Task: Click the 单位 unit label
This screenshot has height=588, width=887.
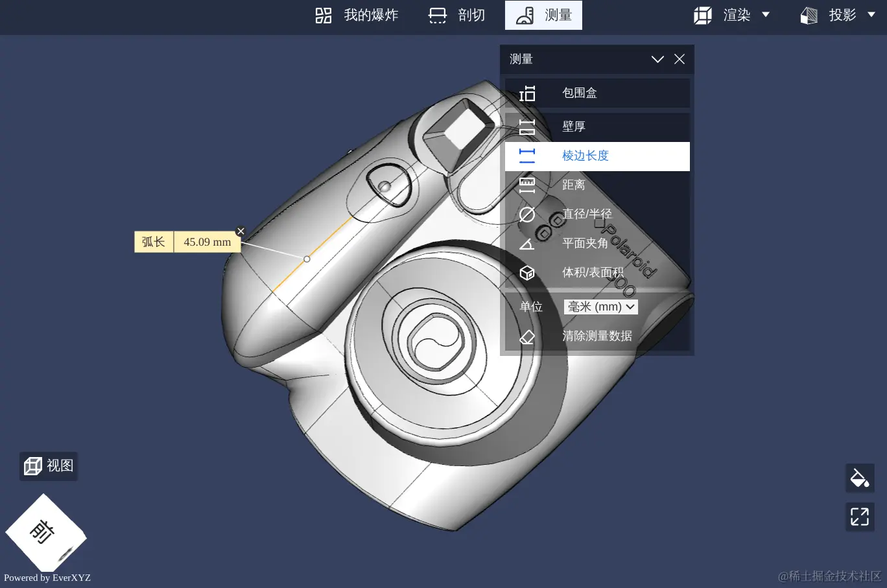Action: coord(531,307)
